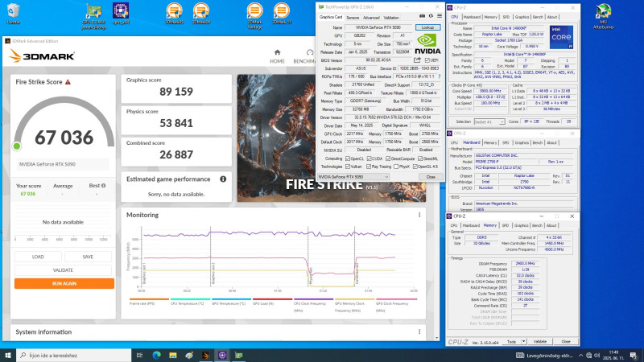Viewport: 644px width, 362px height.
Task: Click LOAD in 3DMark
Action: tap(38, 257)
